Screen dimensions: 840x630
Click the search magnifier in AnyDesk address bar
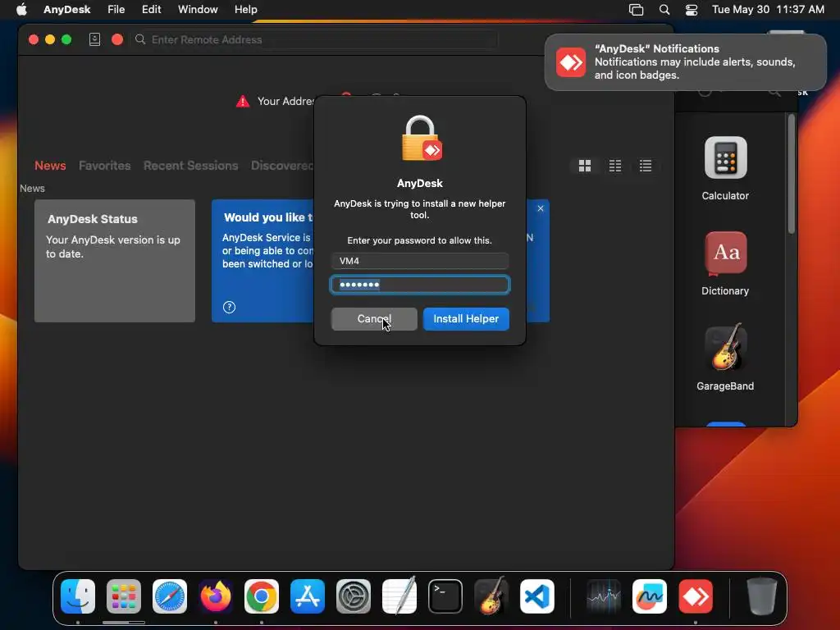[x=140, y=39]
